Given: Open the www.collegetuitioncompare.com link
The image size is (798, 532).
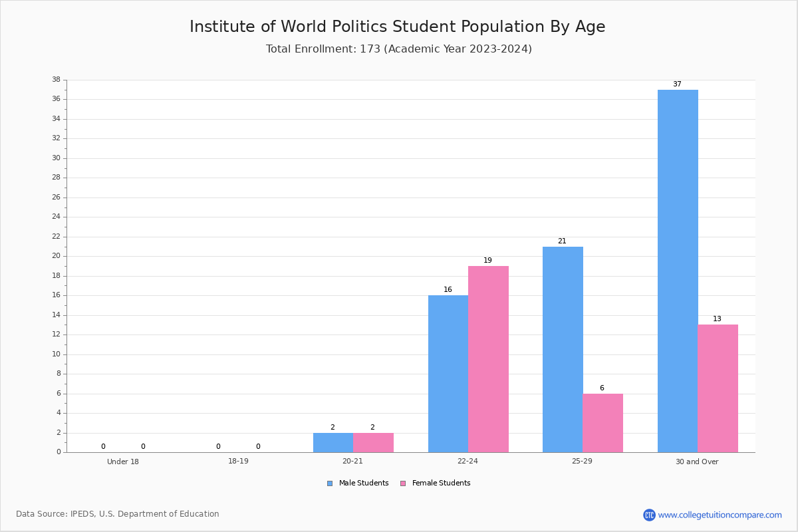Looking at the screenshot, I should (x=720, y=515).
